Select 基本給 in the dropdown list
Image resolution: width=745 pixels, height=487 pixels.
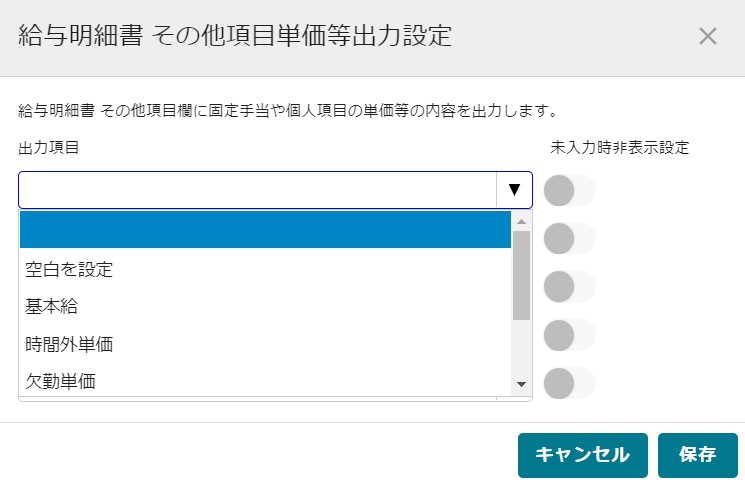[265, 306]
